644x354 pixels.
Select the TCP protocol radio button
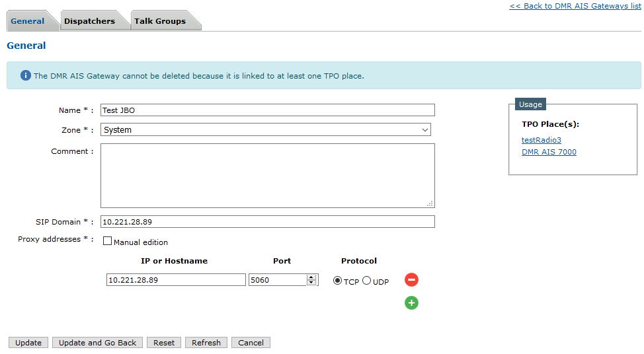click(x=337, y=280)
